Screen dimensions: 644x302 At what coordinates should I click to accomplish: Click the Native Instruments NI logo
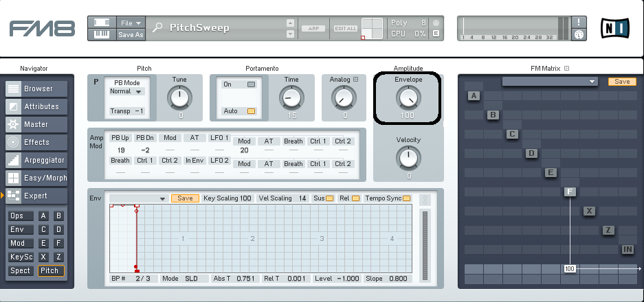615,28
